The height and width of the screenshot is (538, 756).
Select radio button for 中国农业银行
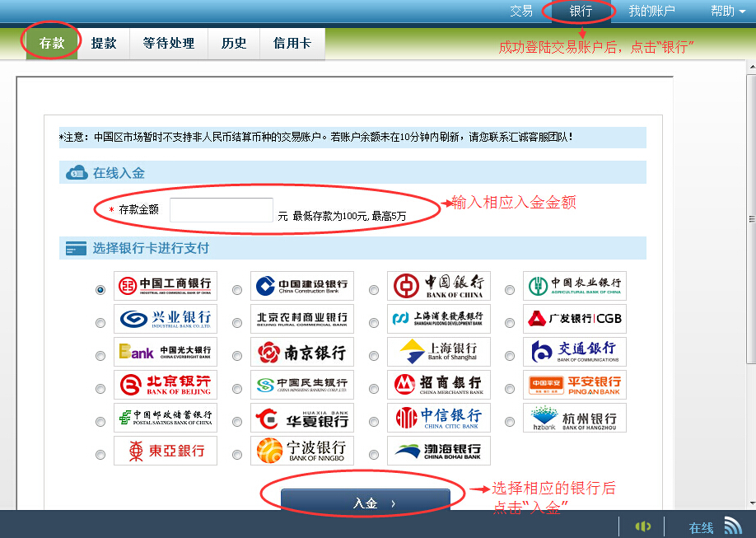[510, 290]
